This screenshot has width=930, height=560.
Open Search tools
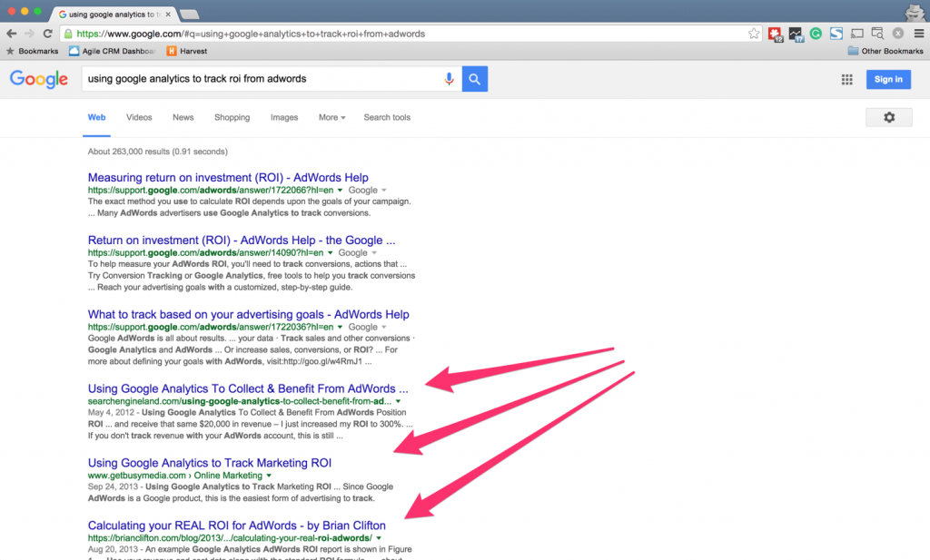pos(387,117)
